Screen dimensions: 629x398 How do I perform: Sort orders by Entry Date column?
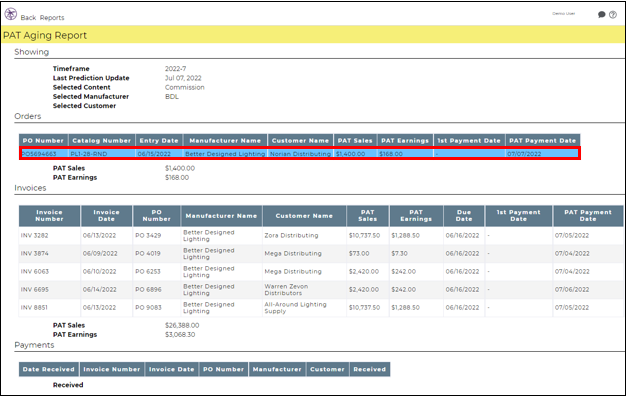[159, 140]
